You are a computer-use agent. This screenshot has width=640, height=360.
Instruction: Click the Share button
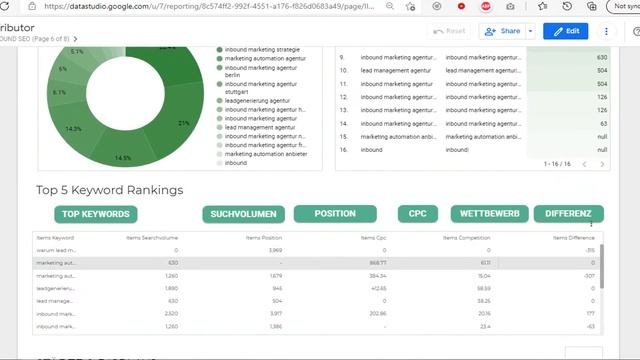502,31
